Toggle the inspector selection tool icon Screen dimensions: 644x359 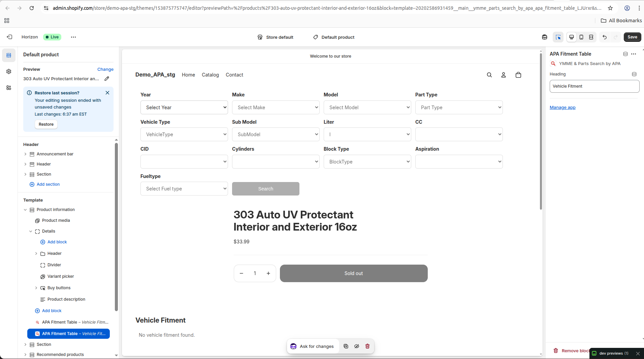(558, 37)
